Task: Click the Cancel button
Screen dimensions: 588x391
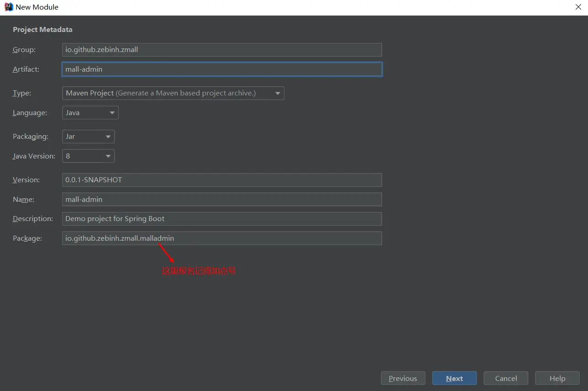Action: point(506,378)
